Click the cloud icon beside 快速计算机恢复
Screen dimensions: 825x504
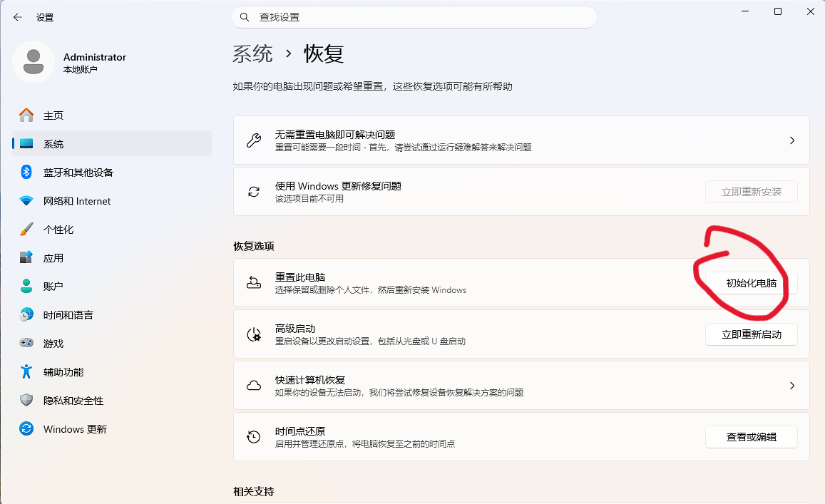click(x=254, y=386)
